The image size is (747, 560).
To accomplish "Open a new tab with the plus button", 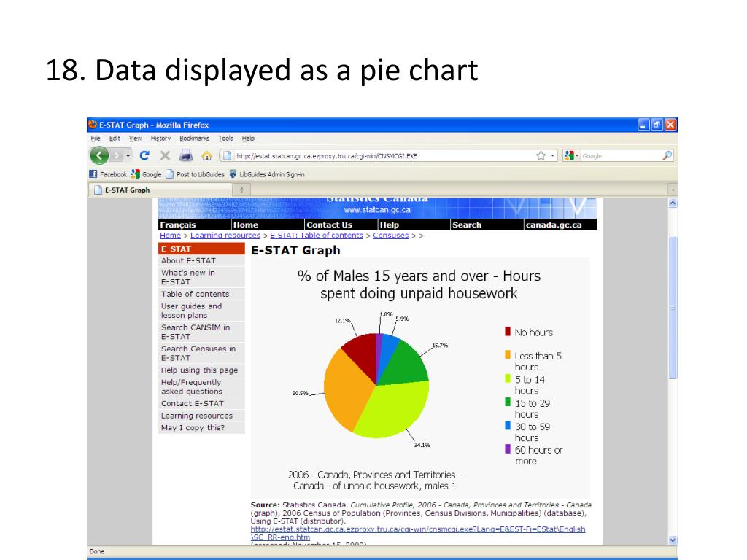I will coord(242,190).
